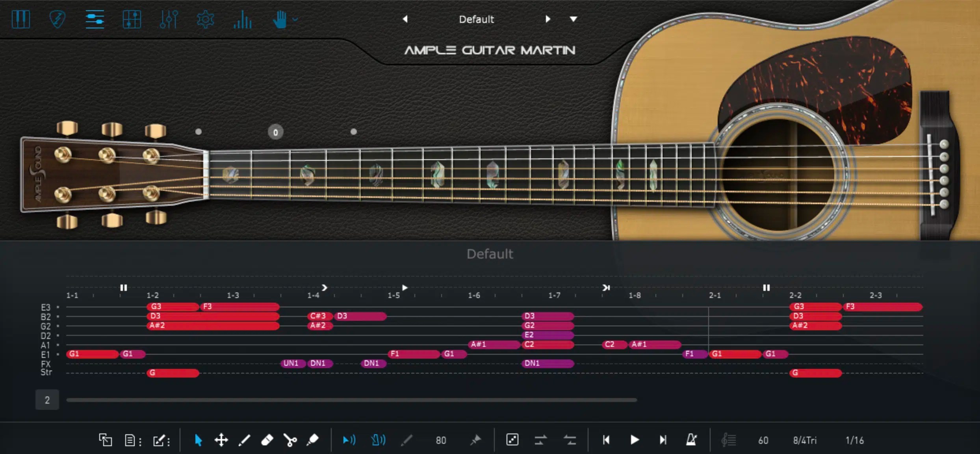Toggle the metronome speaker vibration icon
The width and height of the screenshot is (980, 454).
click(x=378, y=440)
